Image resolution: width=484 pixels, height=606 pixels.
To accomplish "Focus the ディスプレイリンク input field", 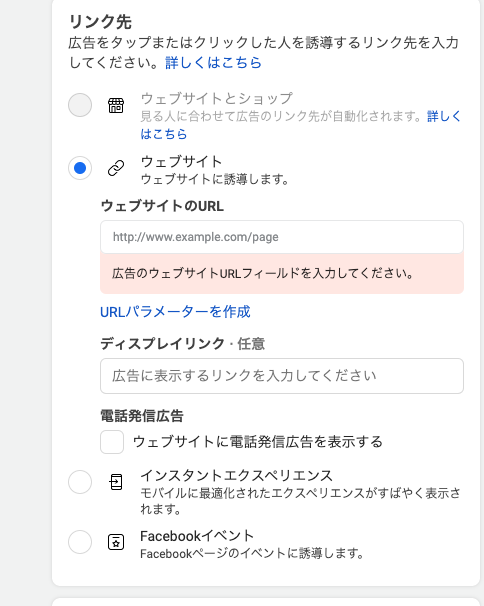I will (282, 376).
